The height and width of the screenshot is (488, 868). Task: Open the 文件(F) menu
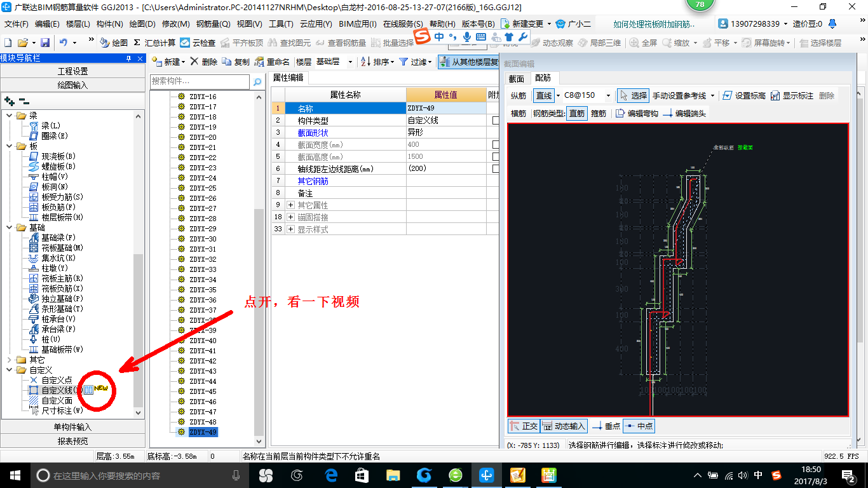coord(16,24)
